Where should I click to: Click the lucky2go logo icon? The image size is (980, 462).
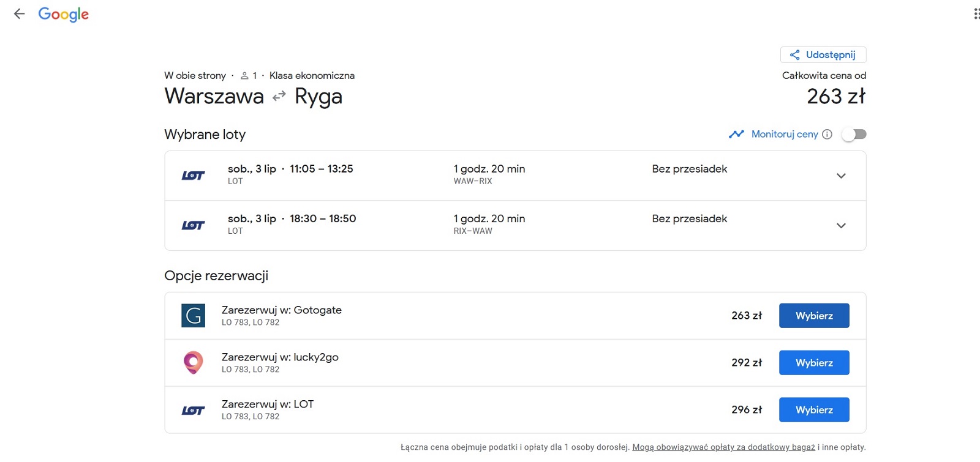(x=193, y=362)
